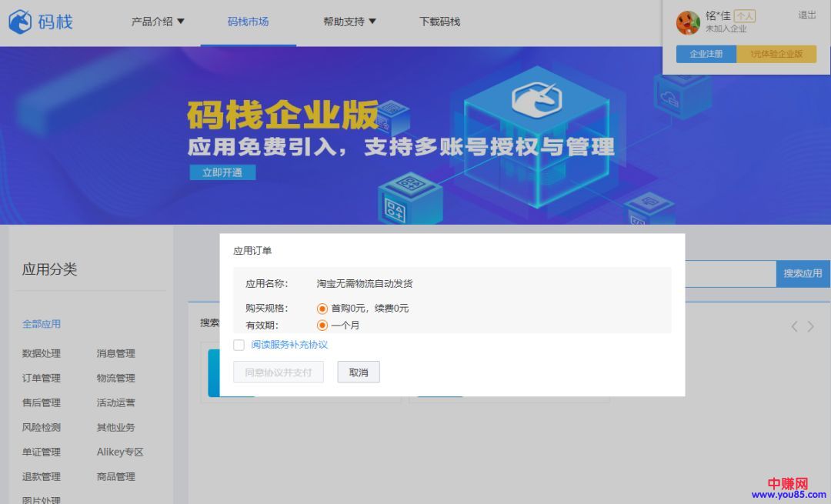Click the 码栈 logo icon
This screenshot has width=831, height=504.
20,22
